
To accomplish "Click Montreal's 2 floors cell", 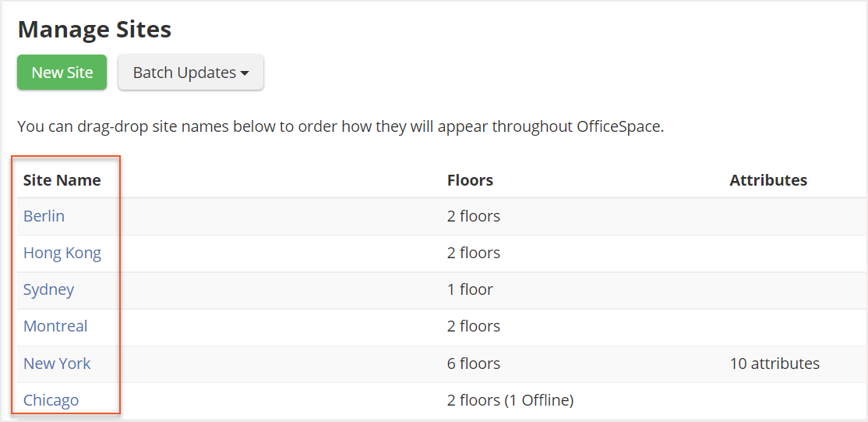I will tap(474, 326).
